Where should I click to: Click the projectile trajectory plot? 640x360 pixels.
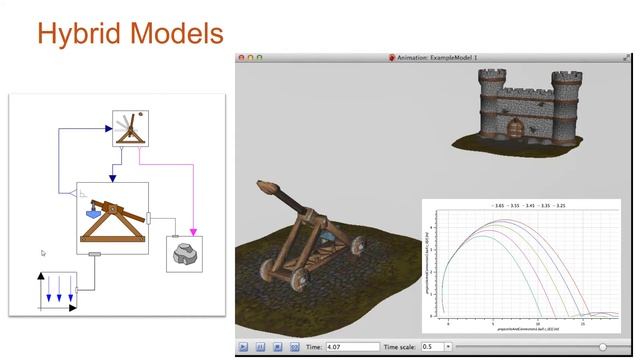(x=521, y=266)
